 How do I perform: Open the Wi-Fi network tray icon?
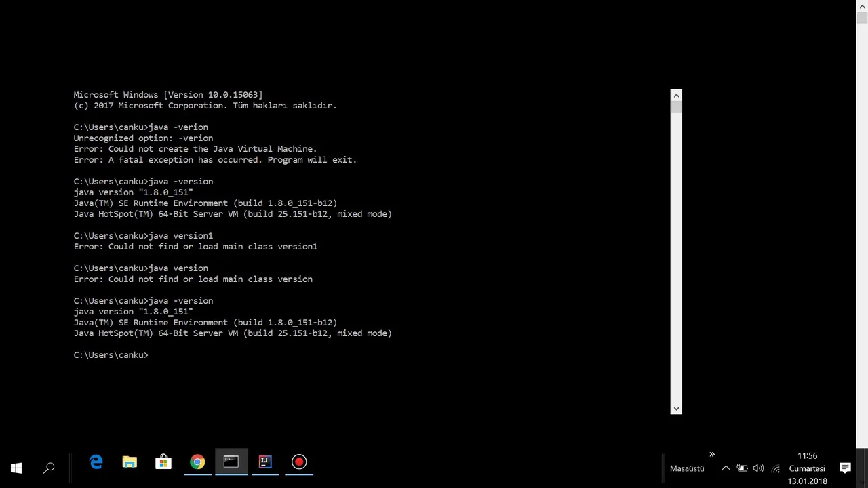click(776, 468)
